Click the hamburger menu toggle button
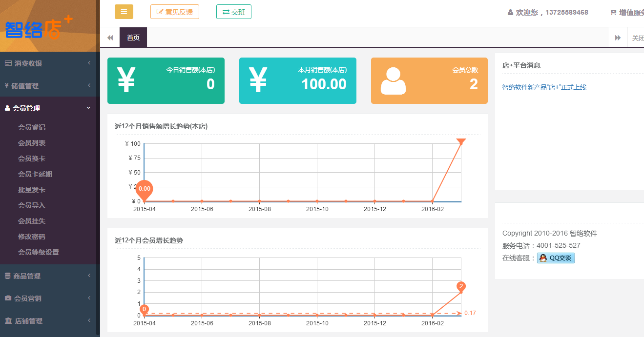Screen dimensions: 644x337 [x=124, y=12]
